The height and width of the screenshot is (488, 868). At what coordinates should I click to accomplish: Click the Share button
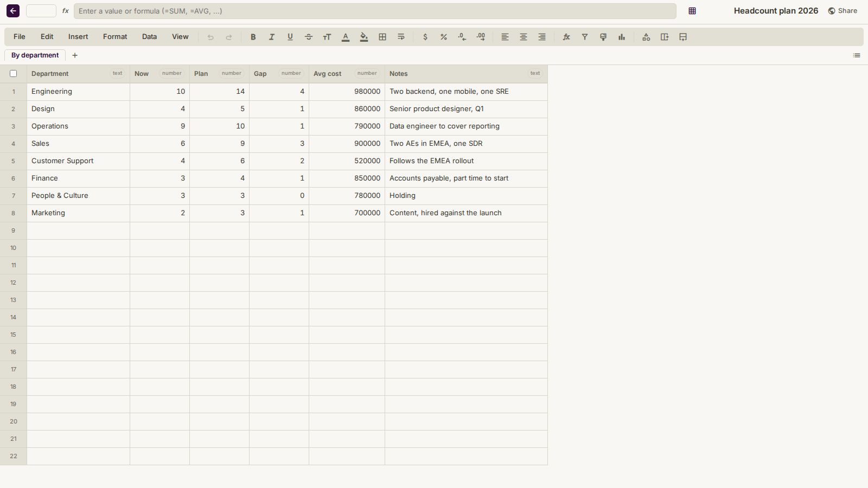coord(843,11)
